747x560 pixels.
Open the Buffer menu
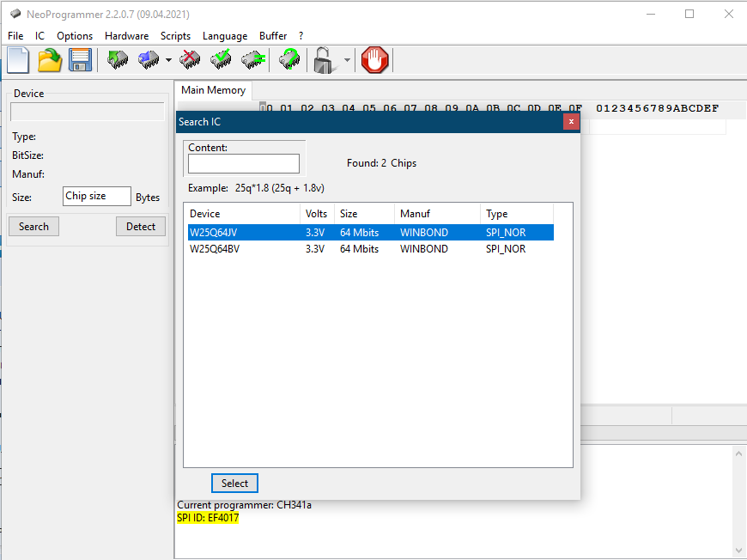pyautogui.click(x=273, y=36)
